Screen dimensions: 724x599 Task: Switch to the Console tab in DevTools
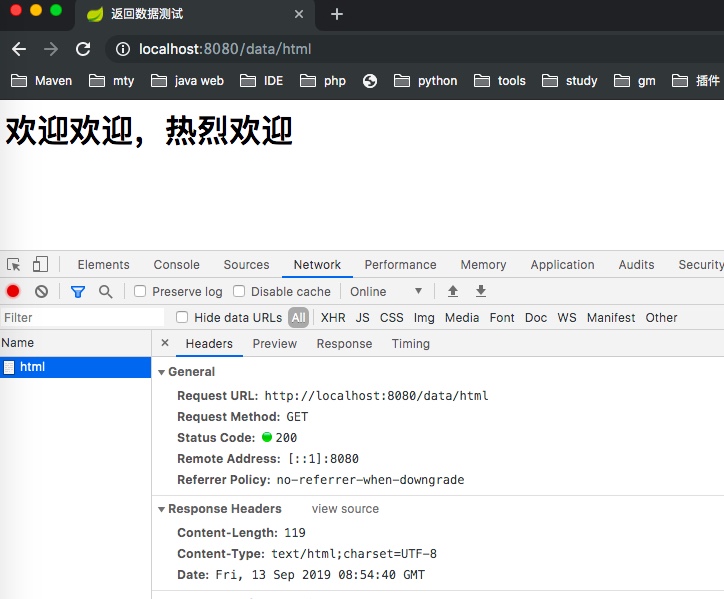pyautogui.click(x=176, y=265)
